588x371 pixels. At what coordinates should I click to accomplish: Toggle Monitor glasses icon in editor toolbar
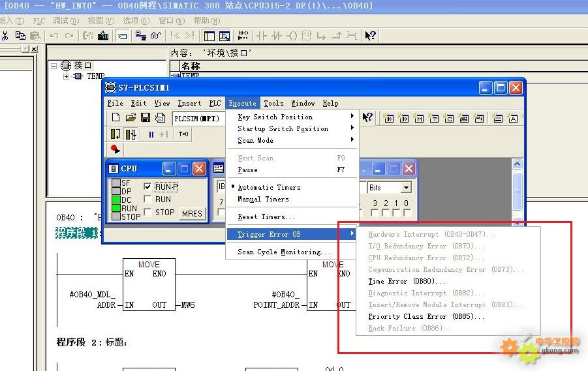[155, 36]
